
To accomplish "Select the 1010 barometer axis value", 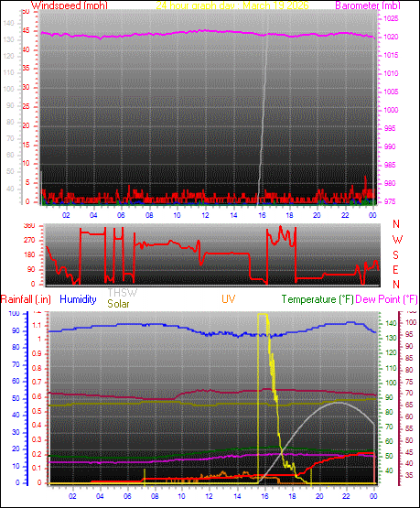I will click(391, 74).
